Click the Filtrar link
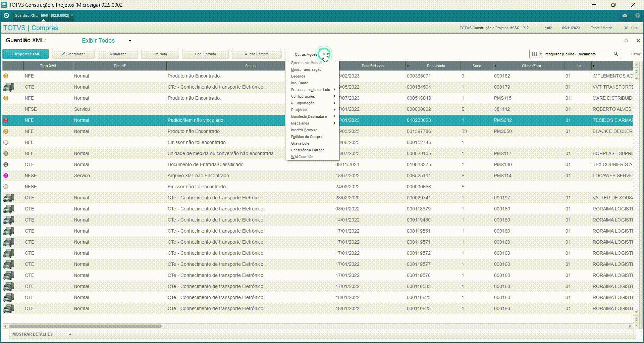Viewport: 644px width, 343px height. point(635,54)
